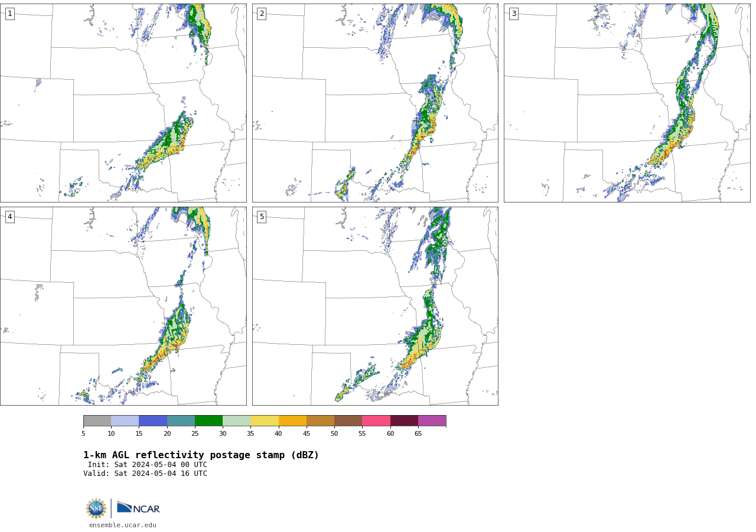Click the blue 15-20 dBZ swatch
This screenshot has width=756, height=532.
click(153, 420)
